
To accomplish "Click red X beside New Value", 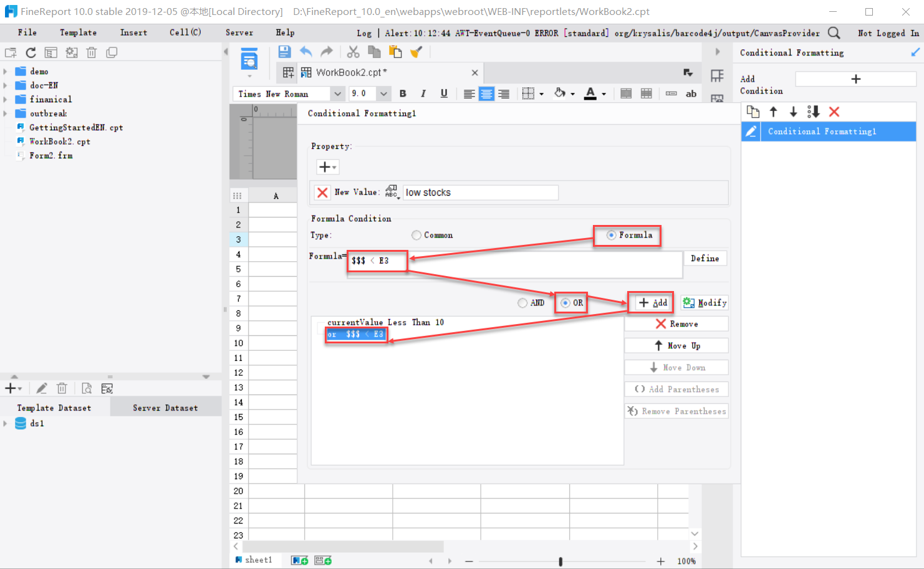I will tap(322, 193).
